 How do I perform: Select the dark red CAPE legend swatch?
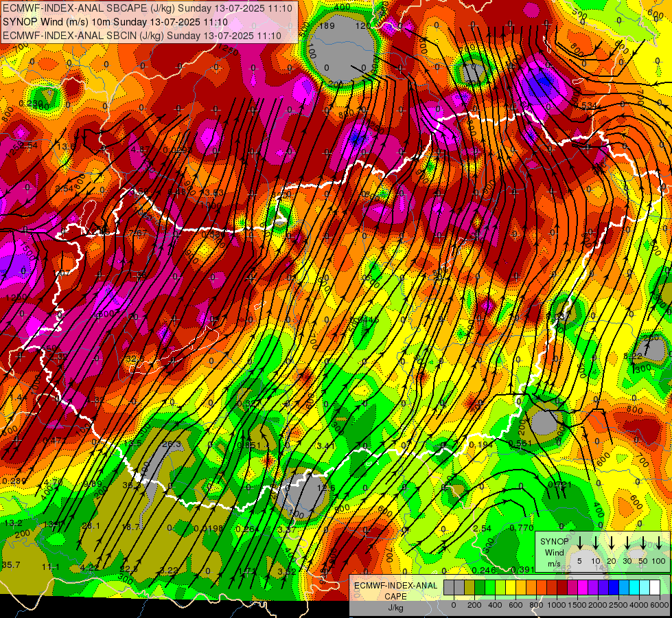[x=562, y=588]
